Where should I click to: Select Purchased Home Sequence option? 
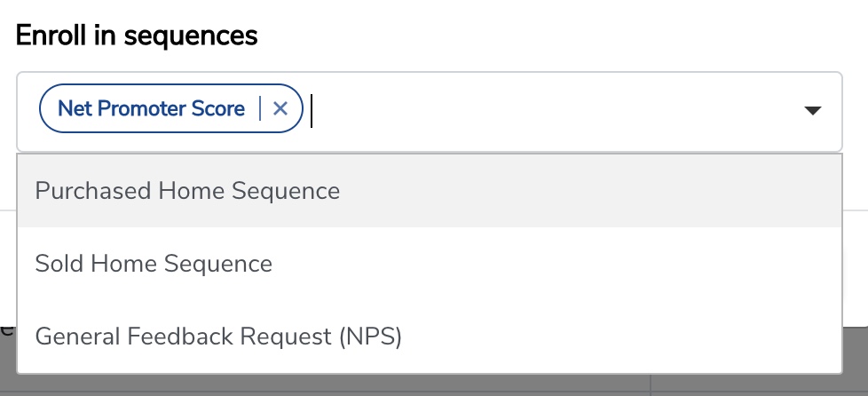tap(187, 191)
